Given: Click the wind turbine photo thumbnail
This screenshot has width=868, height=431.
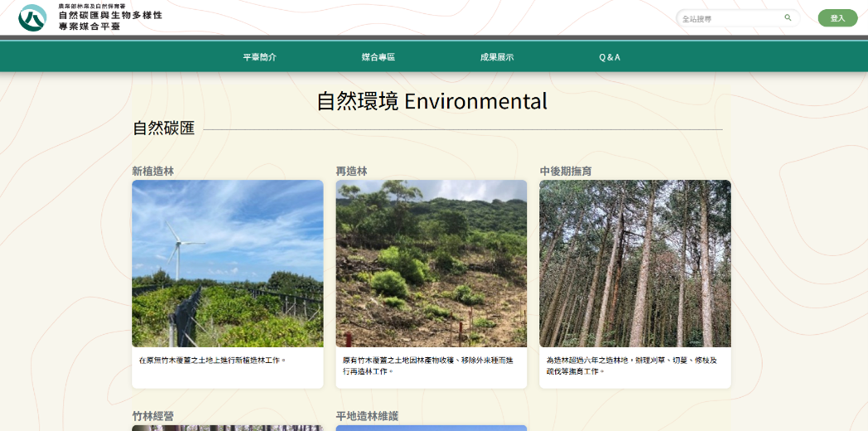Looking at the screenshot, I should click(x=227, y=264).
